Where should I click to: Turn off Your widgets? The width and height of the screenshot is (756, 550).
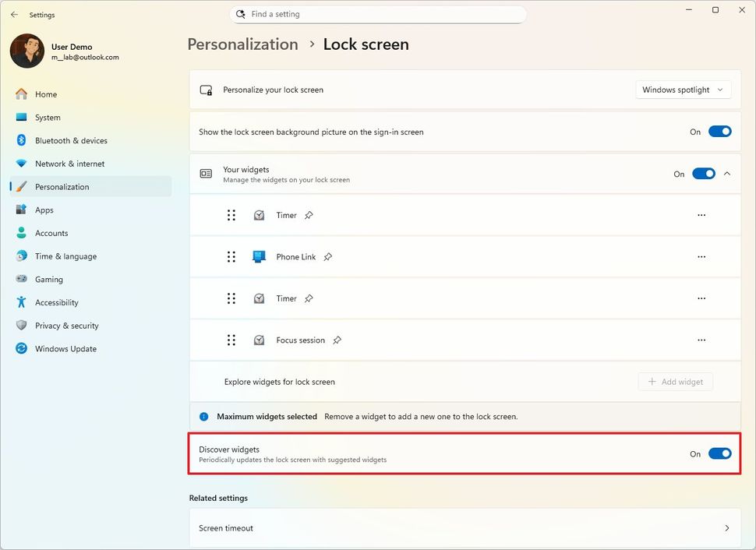[704, 174]
